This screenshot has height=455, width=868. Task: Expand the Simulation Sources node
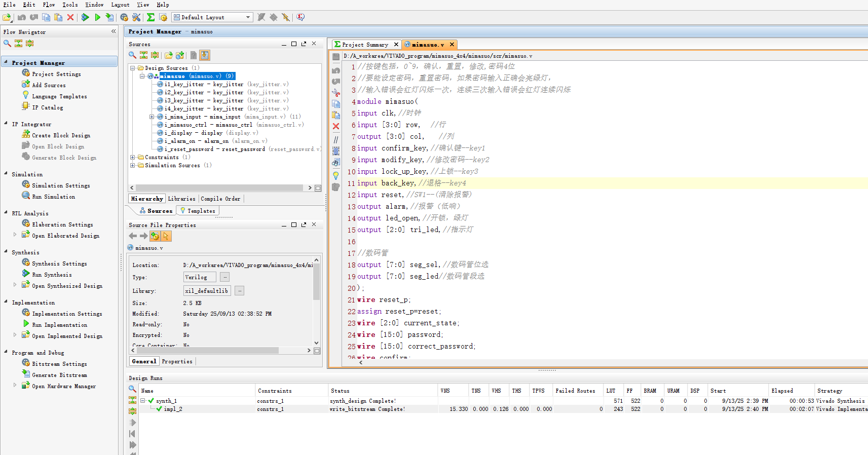(x=133, y=165)
